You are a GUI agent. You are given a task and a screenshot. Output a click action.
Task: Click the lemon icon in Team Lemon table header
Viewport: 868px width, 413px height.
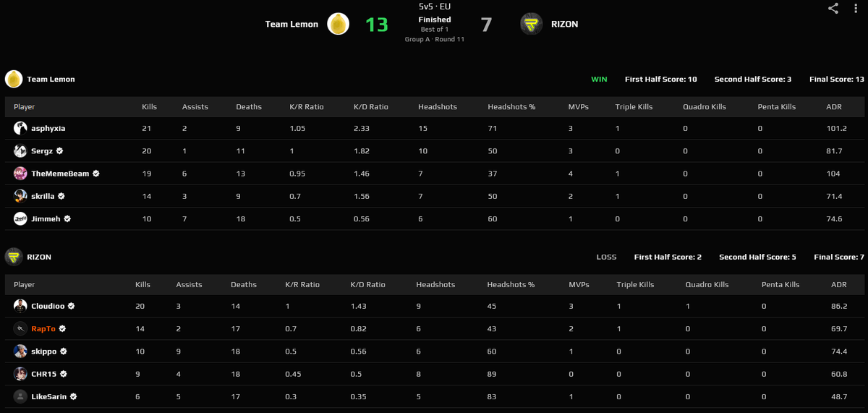(x=14, y=79)
